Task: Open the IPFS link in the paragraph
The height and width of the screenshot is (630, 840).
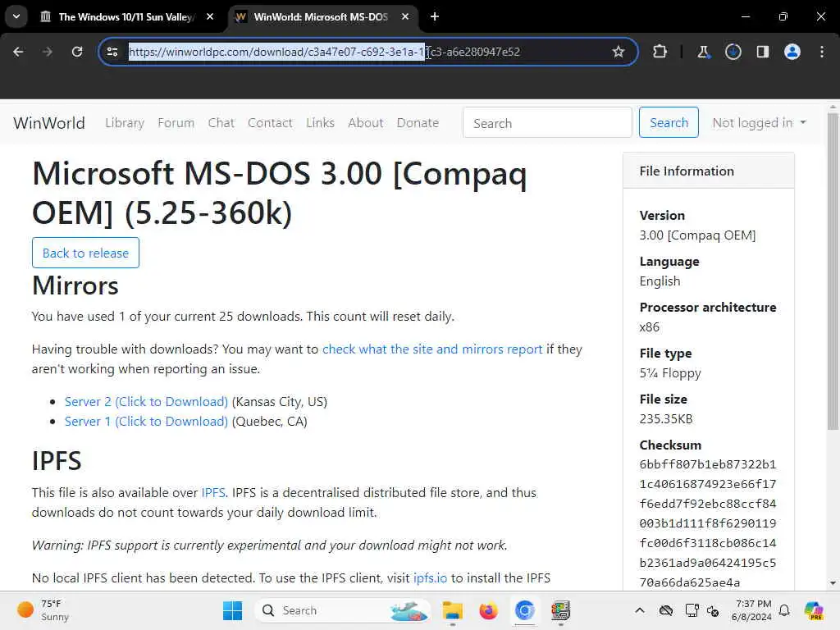Action: [x=213, y=493]
